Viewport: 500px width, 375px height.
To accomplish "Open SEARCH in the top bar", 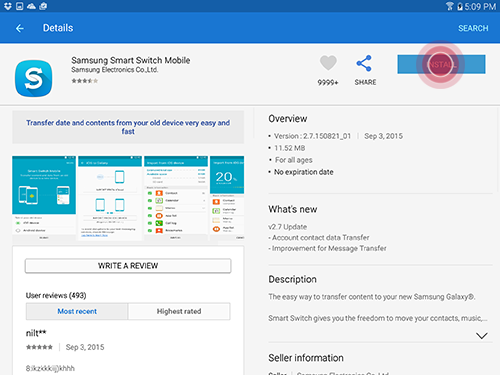I will click(473, 28).
